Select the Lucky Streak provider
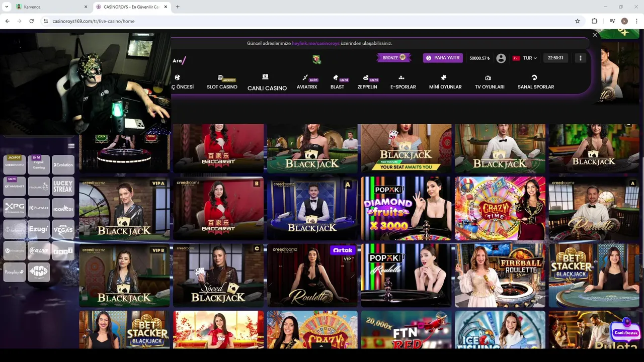The width and height of the screenshot is (644, 362). [x=63, y=186]
